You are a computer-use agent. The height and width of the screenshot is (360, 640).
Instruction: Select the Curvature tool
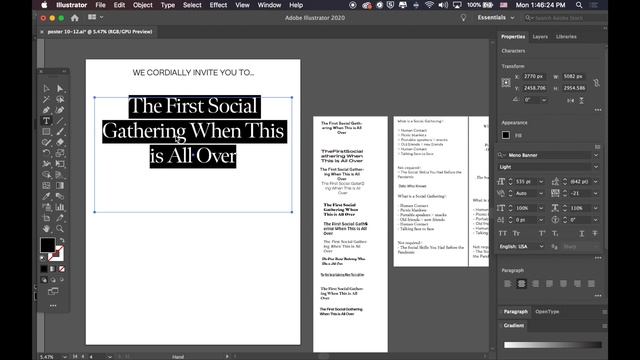tap(60, 110)
